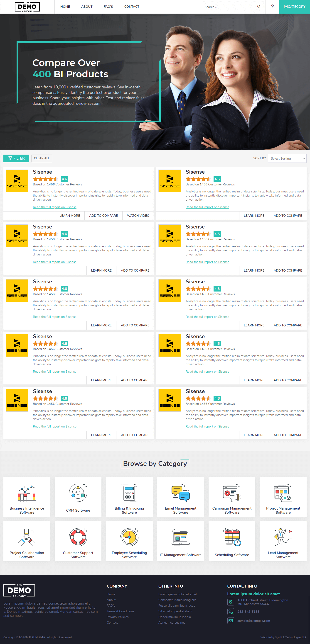Click footer phone number 952-842-5158

pos(248,612)
